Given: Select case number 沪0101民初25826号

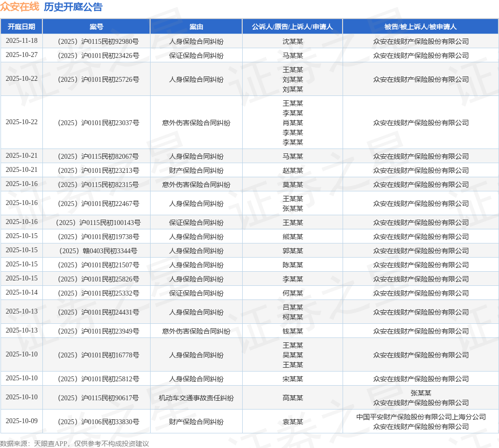Looking at the screenshot, I should pos(98,279).
